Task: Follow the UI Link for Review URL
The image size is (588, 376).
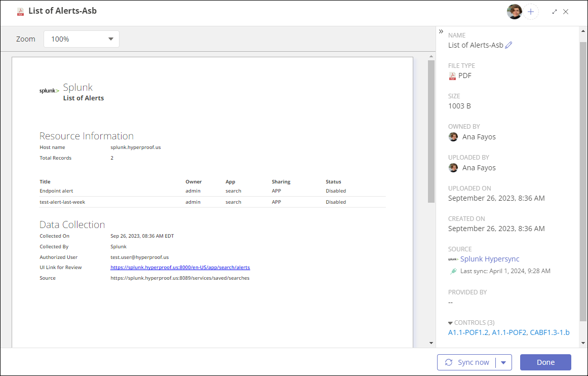Action: (x=180, y=268)
